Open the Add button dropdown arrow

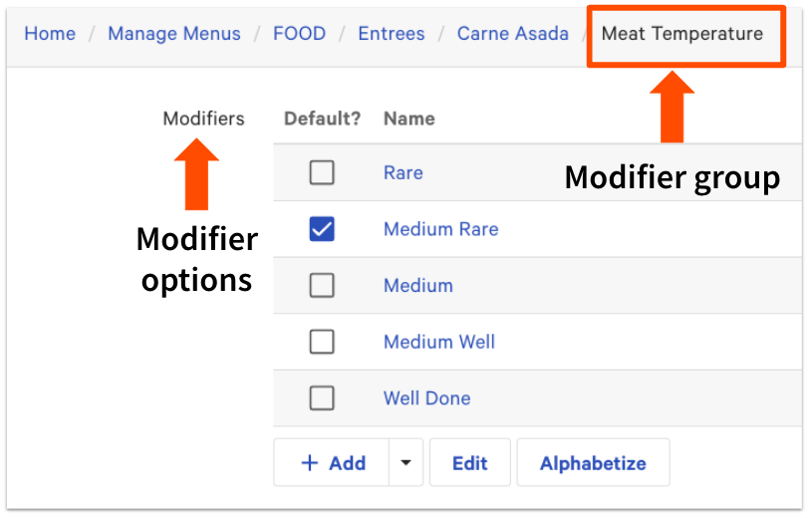coord(406,463)
